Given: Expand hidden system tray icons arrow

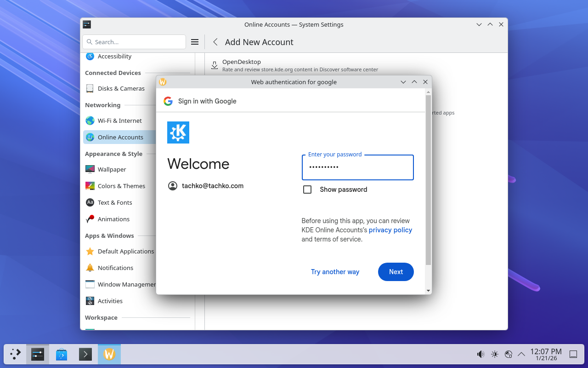Looking at the screenshot, I should tap(521, 354).
